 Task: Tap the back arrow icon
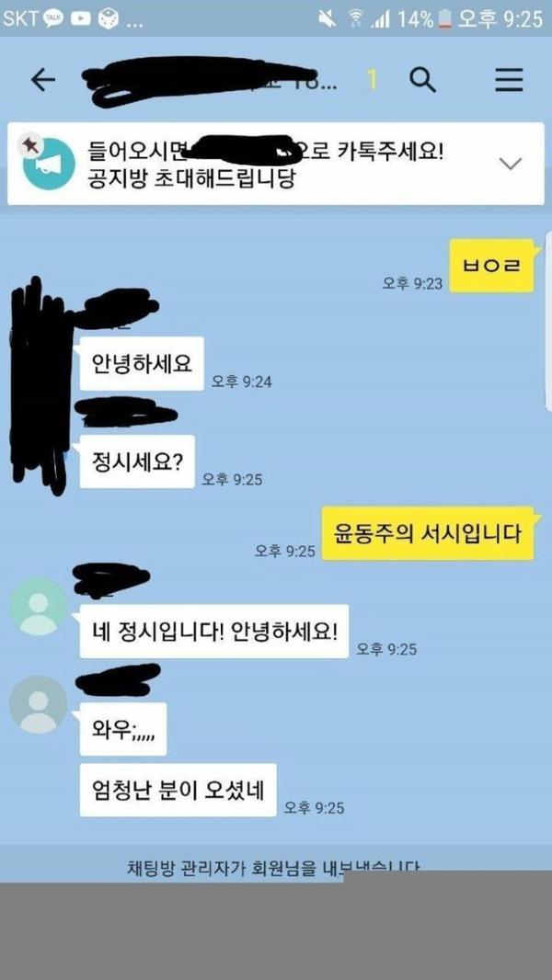(x=43, y=81)
